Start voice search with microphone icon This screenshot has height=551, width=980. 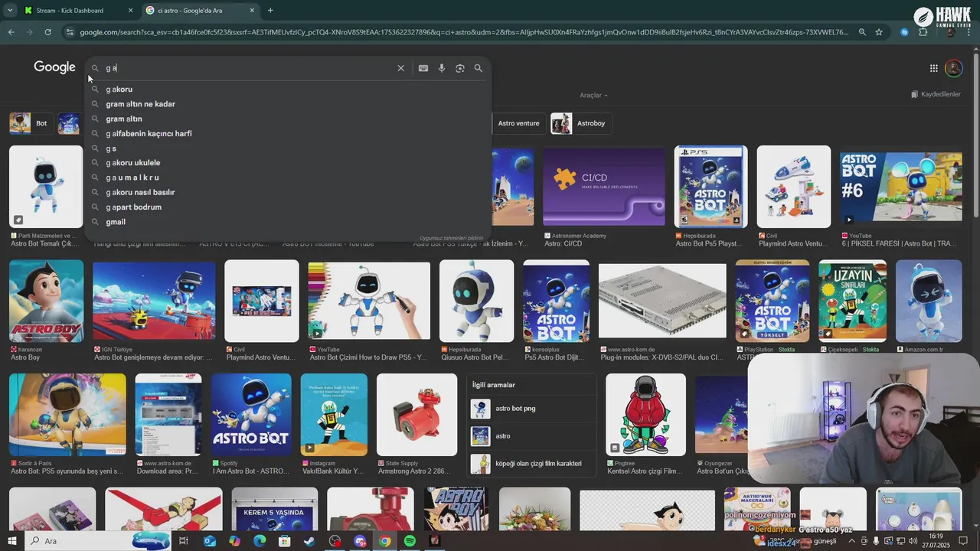(442, 68)
